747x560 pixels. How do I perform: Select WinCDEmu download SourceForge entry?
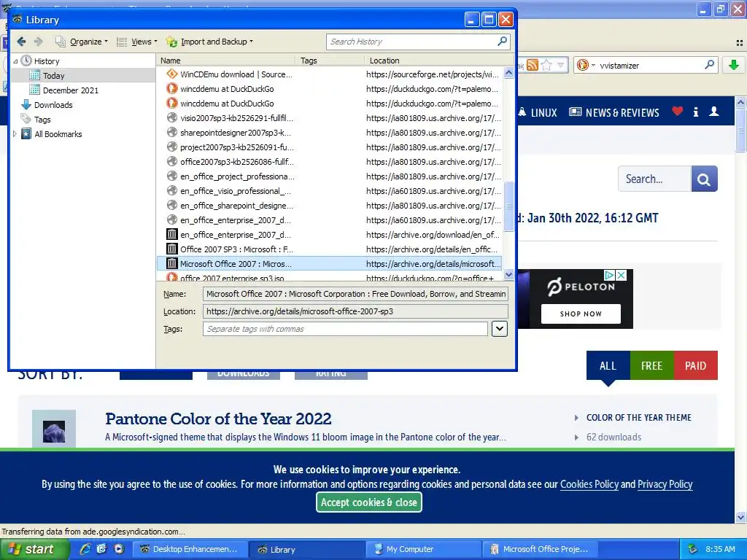[330, 74]
